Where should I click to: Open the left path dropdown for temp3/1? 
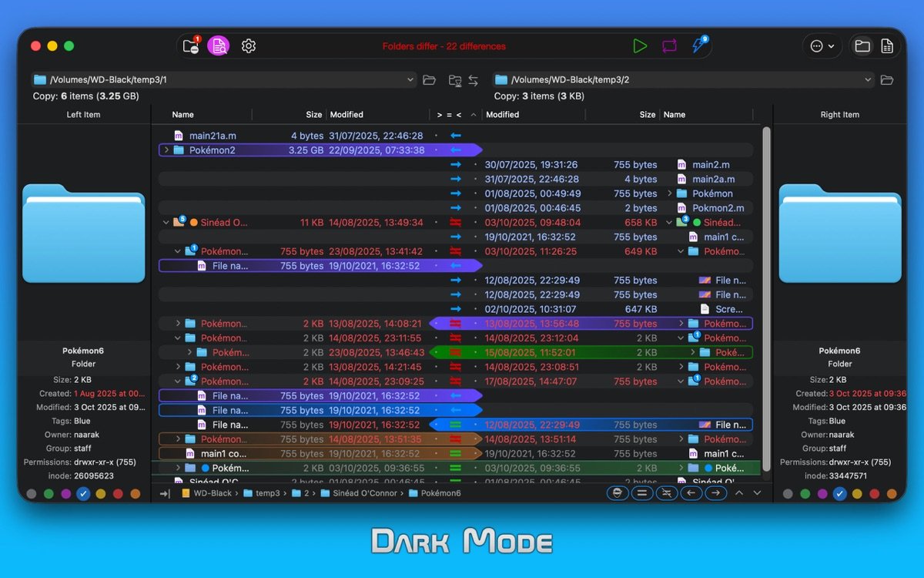(x=410, y=80)
